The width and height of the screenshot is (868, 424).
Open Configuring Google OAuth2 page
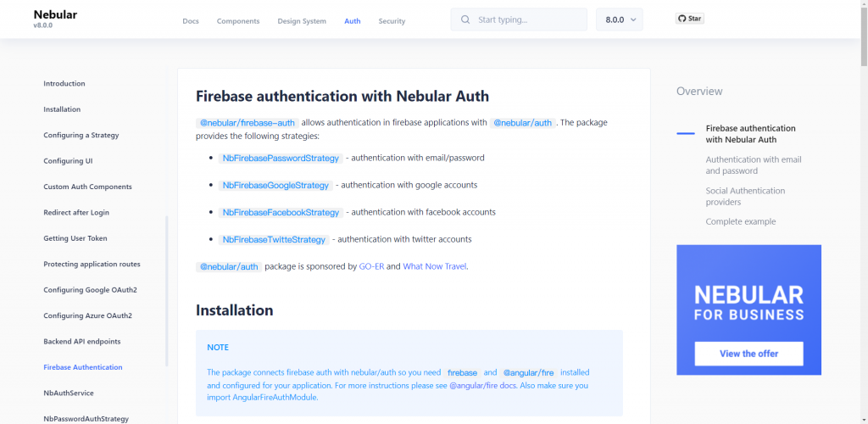click(x=90, y=290)
